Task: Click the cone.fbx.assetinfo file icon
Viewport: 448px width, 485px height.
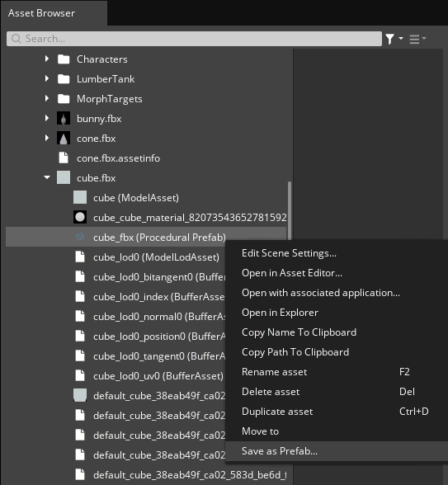Action: [64, 158]
